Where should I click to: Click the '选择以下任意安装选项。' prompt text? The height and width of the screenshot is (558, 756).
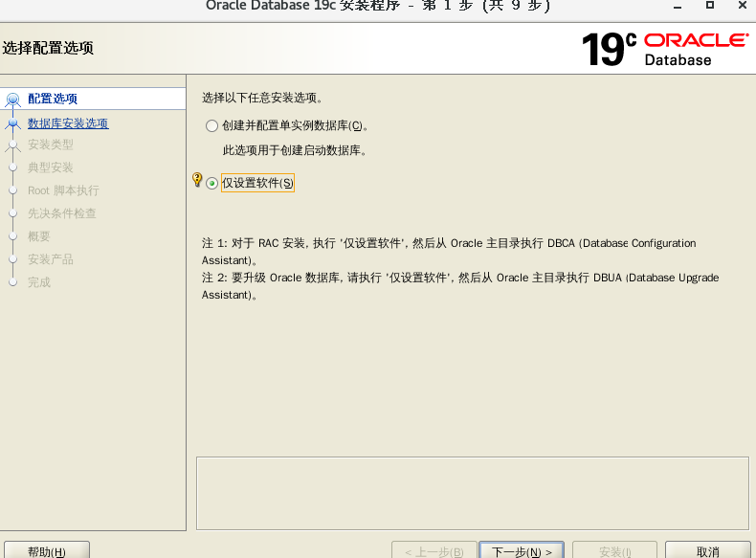pyautogui.click(x=262, y=98)
